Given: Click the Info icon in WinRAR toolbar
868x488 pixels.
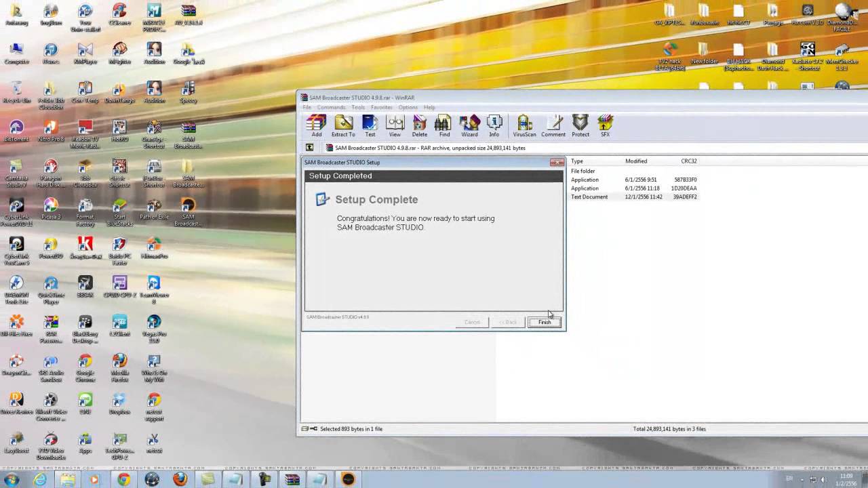Looking at the screenshot, I should point(494,126).
